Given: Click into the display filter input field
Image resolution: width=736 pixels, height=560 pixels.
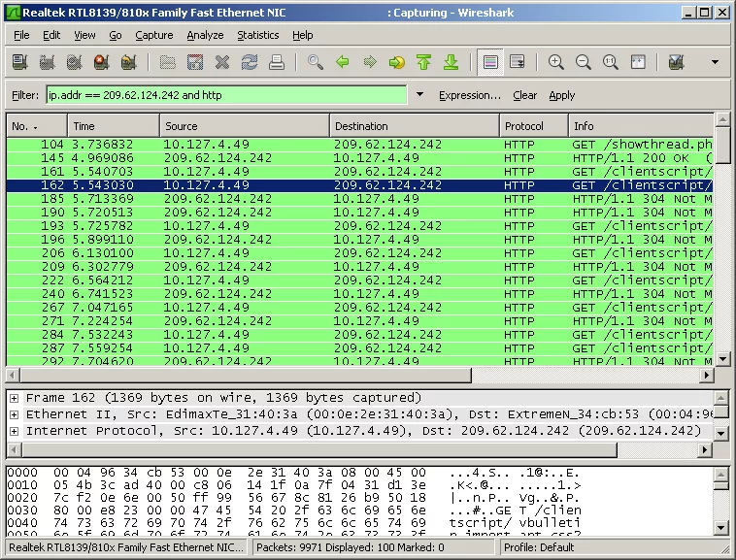Looking at the screenshot, I should pos(226,95).
